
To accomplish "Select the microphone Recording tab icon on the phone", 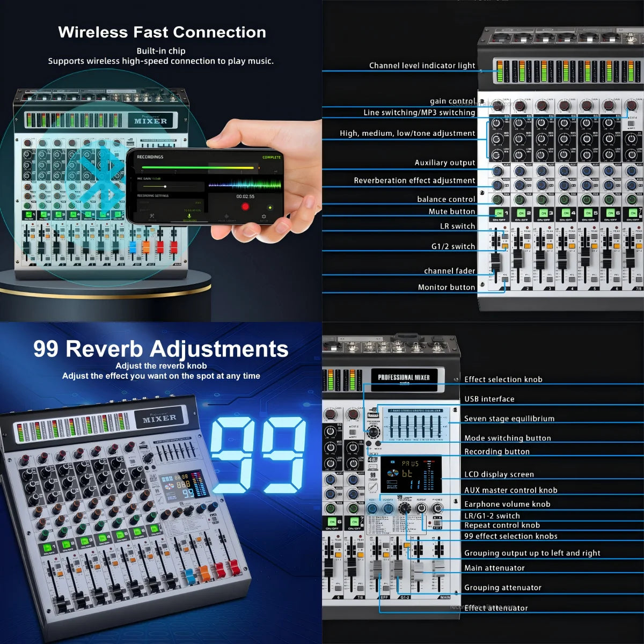I will click(189, 216).
